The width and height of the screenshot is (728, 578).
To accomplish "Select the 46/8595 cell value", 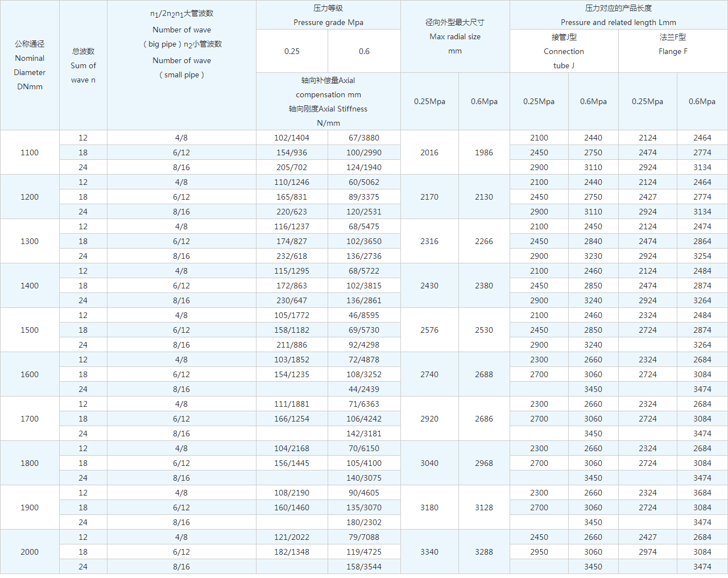I will [364, 315].
